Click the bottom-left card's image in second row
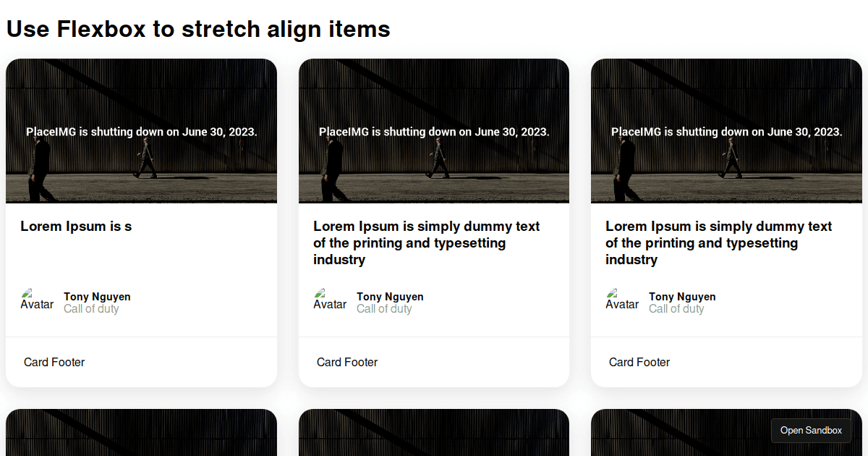The image size is (868, 456). pos(141,433)
